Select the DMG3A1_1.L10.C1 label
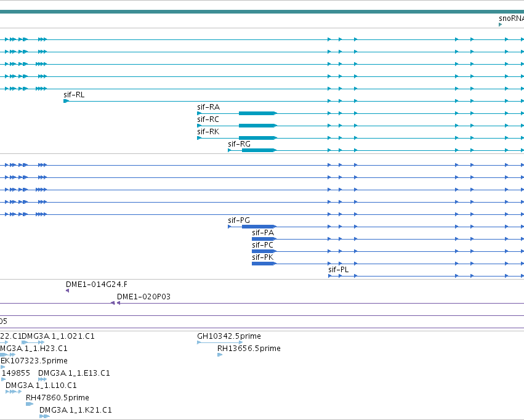Viewport: 524px width, 420px height. (x=41, y=386)
